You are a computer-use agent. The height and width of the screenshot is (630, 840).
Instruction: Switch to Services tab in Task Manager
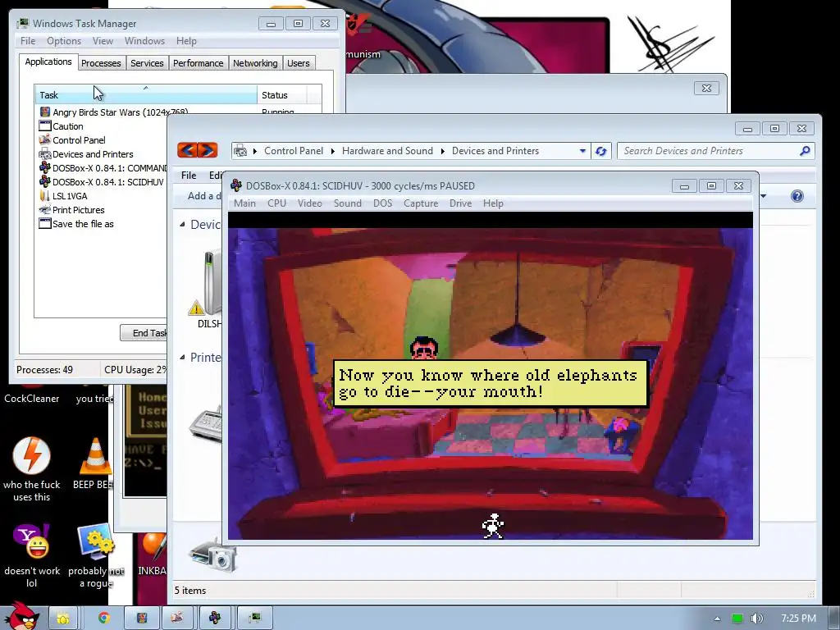[147, 63]
